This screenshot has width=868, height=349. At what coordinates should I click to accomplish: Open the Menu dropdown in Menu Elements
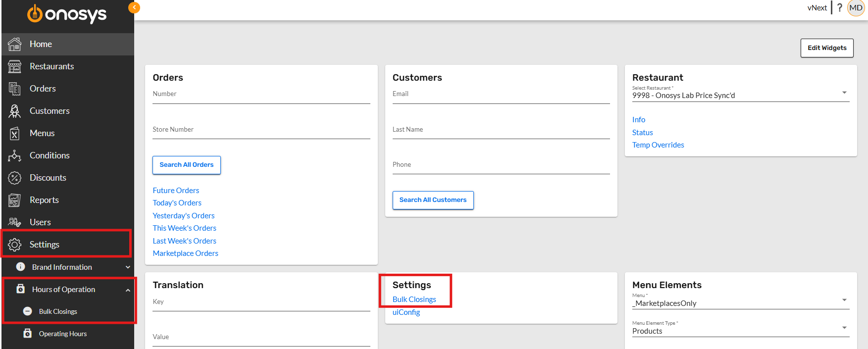741,303
